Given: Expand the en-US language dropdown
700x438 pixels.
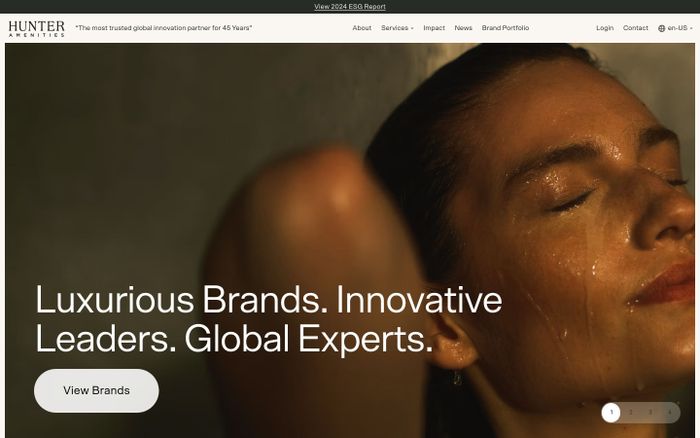Looking at the screenshot, I should pyautogui.click(x=675, y=28).
